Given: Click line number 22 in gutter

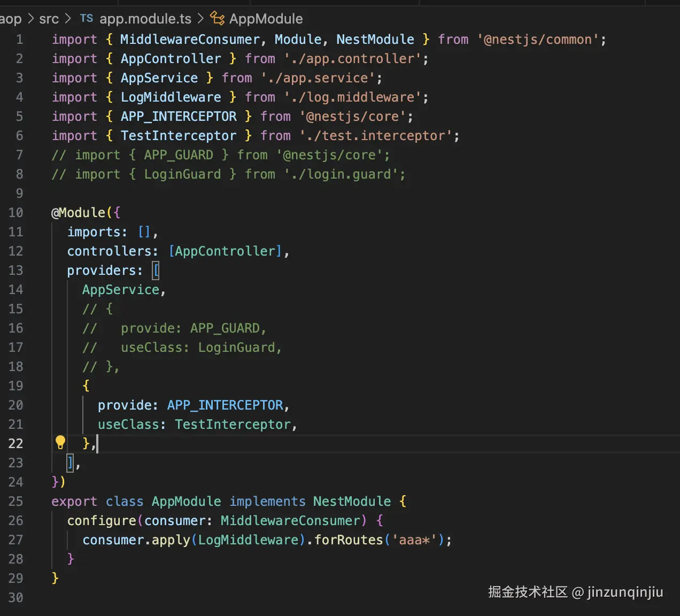Looking at the screenshot, I should pos(16,443).
